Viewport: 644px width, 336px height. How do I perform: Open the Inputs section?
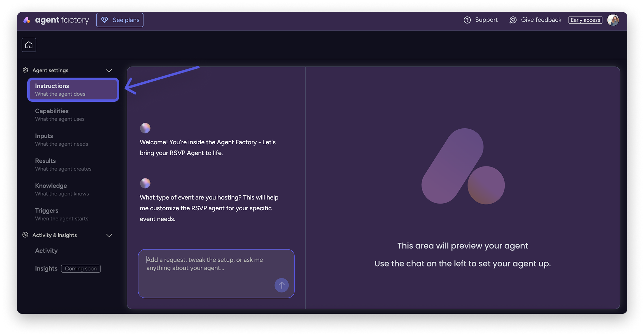tap(61, 140)
